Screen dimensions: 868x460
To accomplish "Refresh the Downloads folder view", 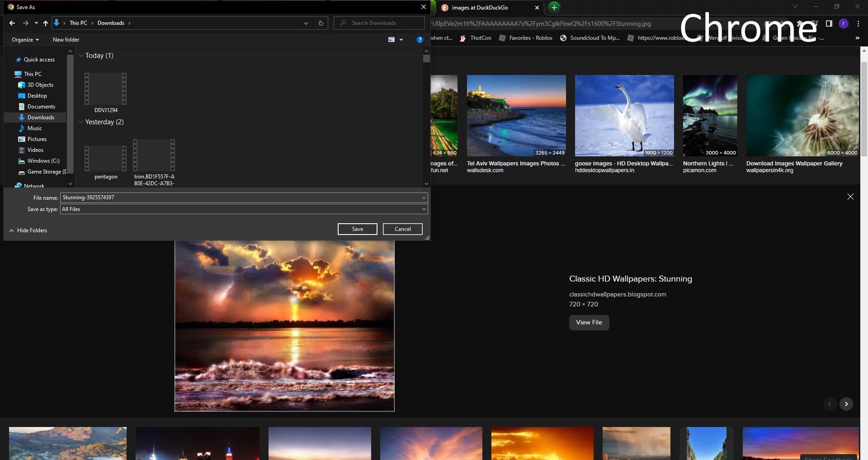I will click(x=321, y=23).
